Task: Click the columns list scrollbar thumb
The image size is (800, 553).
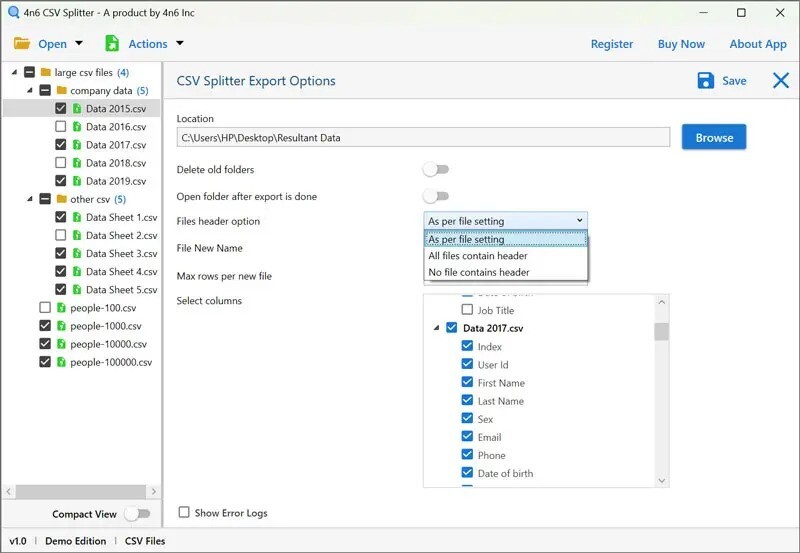Action: 662,332
